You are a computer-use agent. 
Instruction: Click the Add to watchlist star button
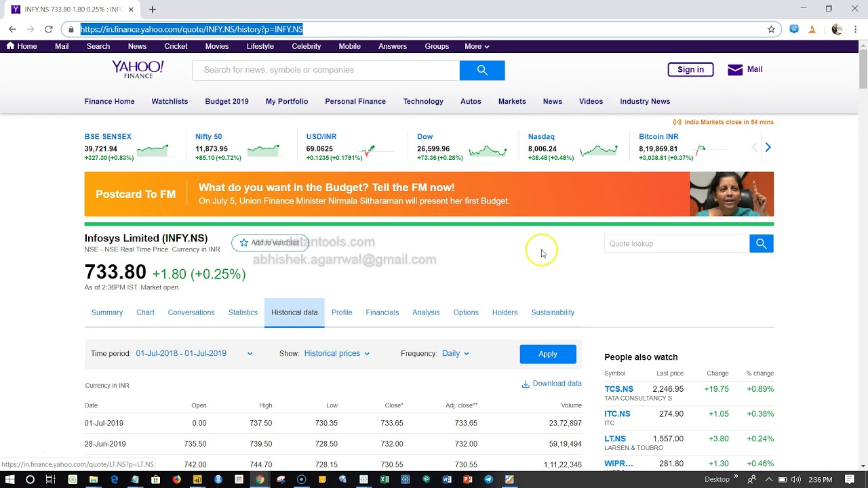click(x=270, y=243)
